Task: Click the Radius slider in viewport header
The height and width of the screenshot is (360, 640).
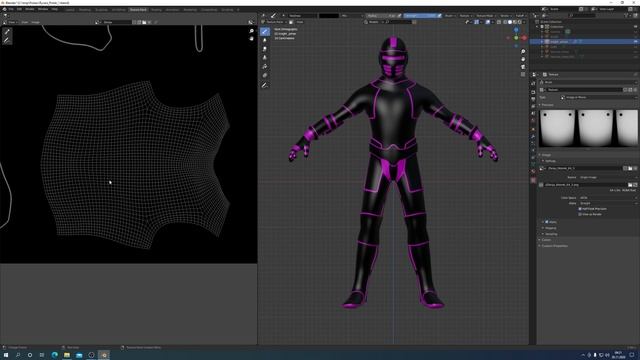Action: pyautogui.click(x=381, y=16)
